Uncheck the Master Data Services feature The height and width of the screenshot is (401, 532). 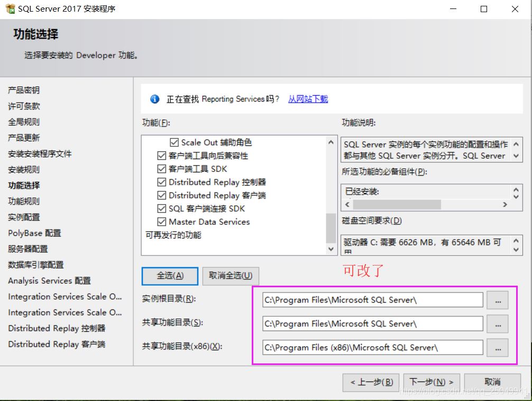tap(162, 222)
